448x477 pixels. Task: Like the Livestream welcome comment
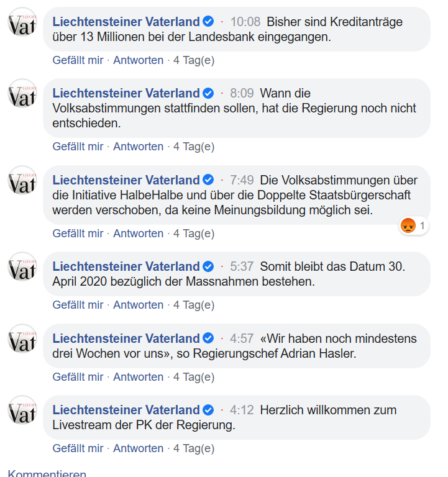(x=78, y=448)
